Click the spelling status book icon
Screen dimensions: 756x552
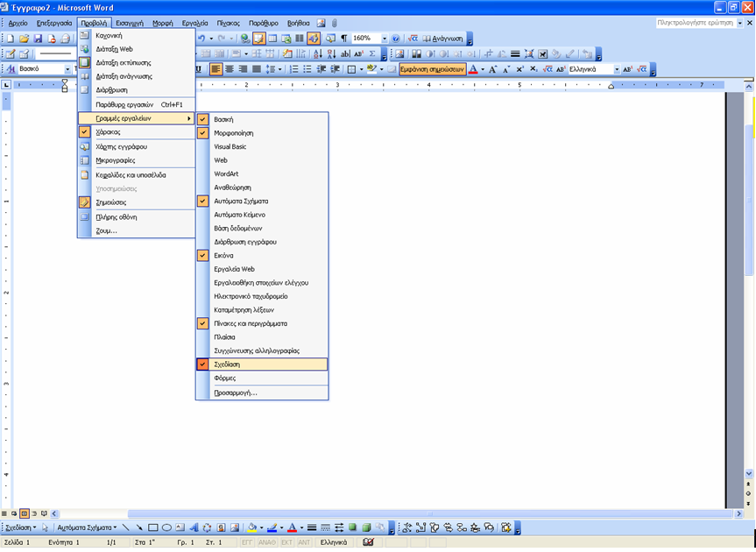[x=368, y=542]
